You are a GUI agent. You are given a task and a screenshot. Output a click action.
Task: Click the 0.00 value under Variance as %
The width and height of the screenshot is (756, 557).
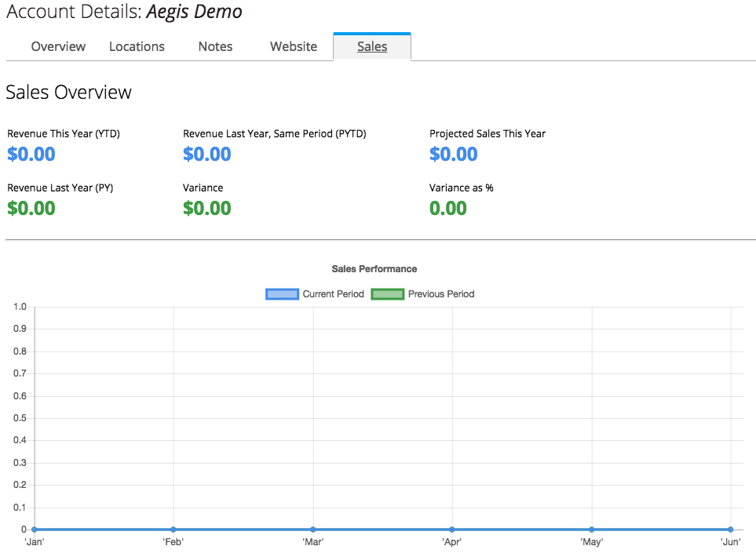coord(448,208)
